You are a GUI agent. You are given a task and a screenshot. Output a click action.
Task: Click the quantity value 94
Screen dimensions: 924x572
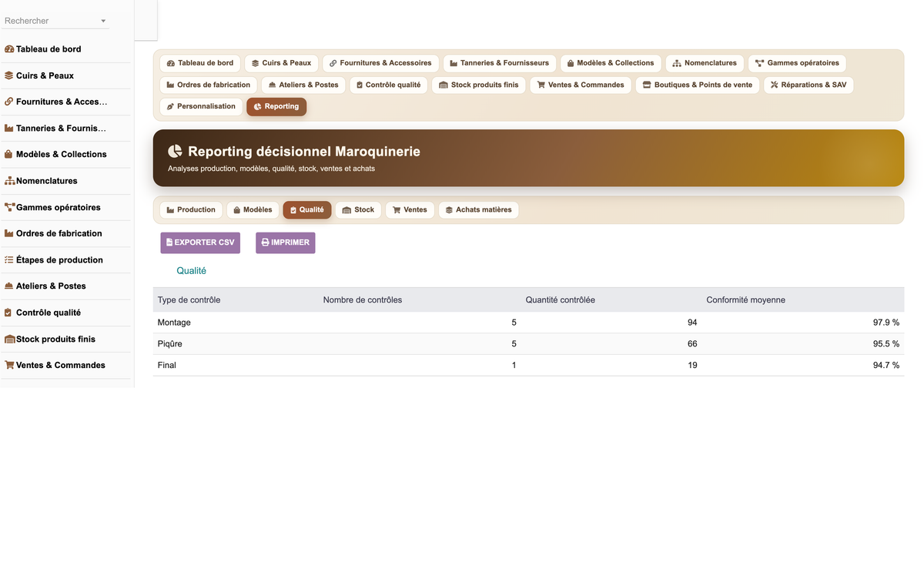point(692,323)
